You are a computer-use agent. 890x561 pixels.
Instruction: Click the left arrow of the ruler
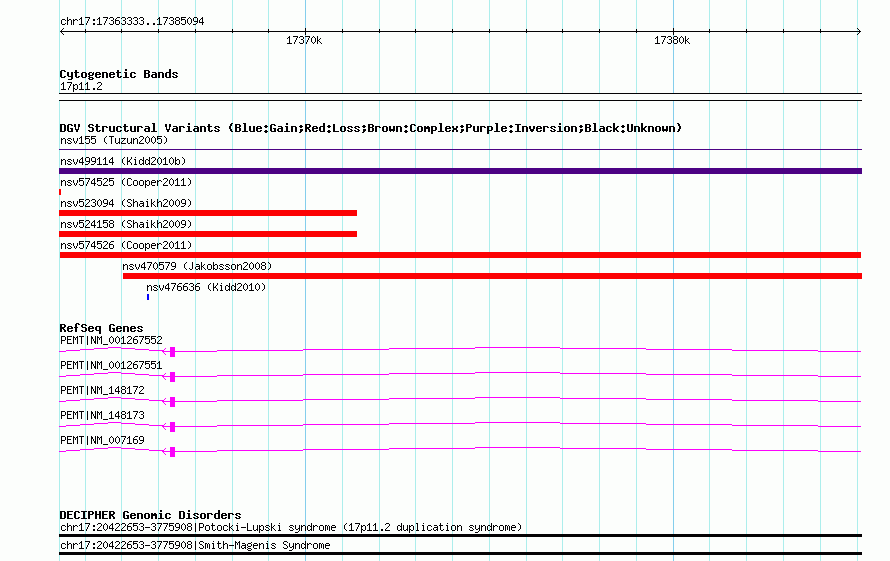tap(62, 31)
